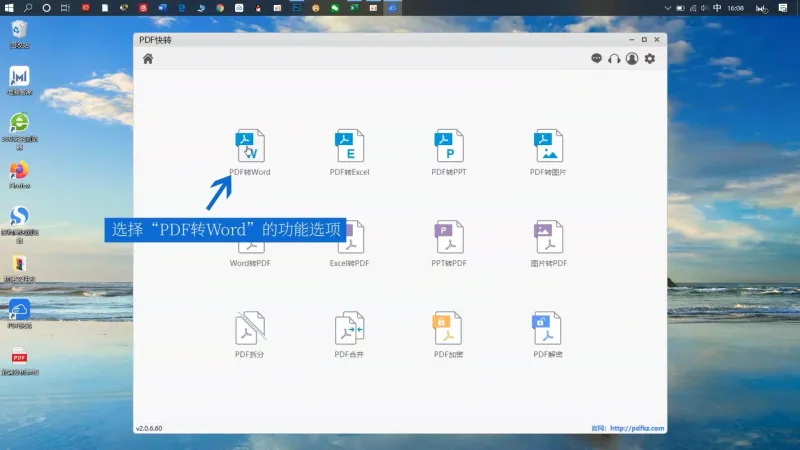
Task: Open customer support via headset icon
Action: pos(614,59)
